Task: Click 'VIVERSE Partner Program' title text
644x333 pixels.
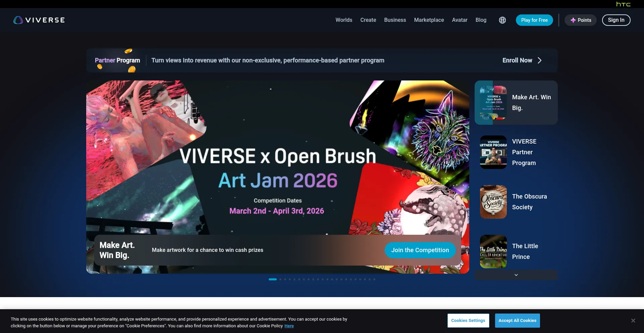Action: click(x=524, y=152)
